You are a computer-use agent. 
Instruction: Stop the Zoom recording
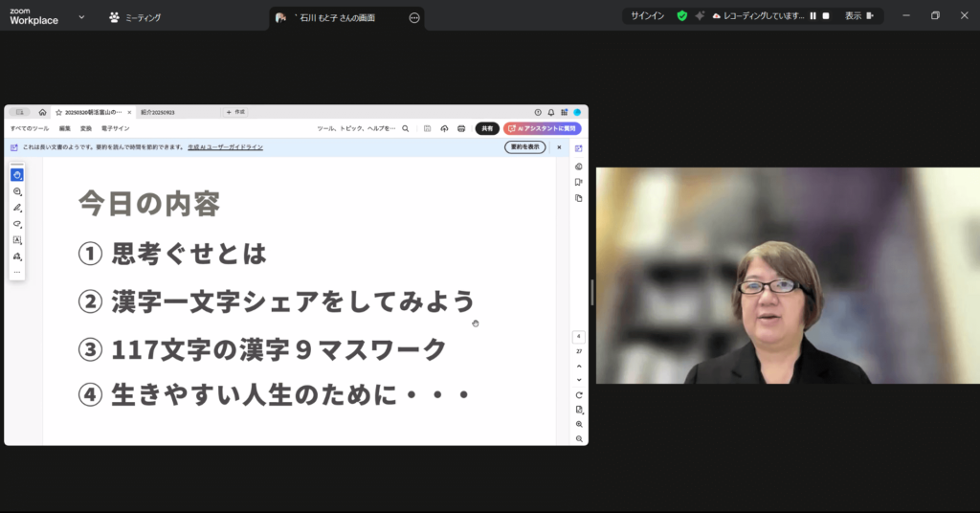click(826, 16)
